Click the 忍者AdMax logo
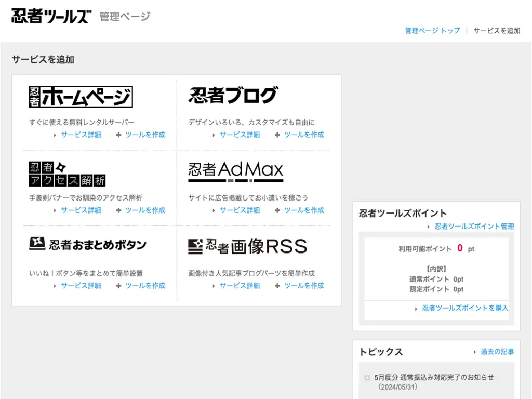 click(x=236, y=171)
